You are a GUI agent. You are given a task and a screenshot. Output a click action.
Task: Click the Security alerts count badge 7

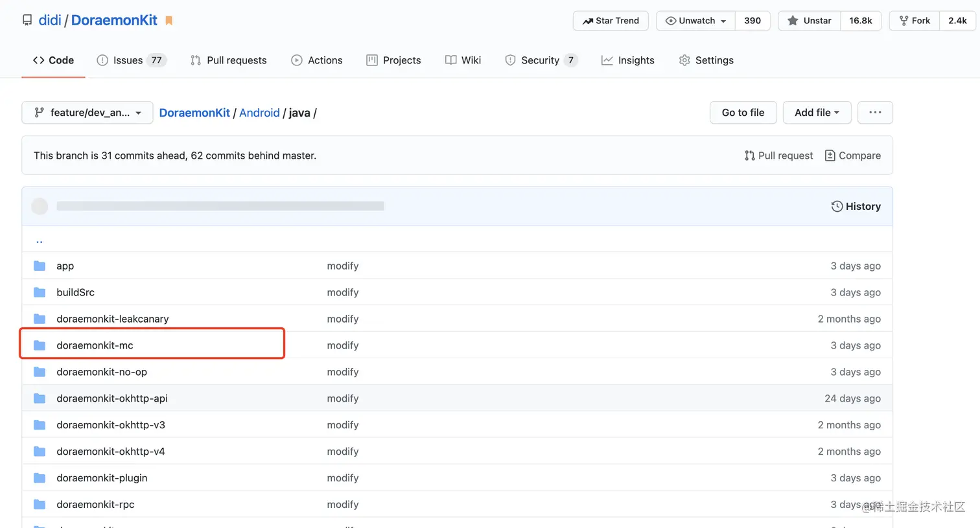pos(571,60)
